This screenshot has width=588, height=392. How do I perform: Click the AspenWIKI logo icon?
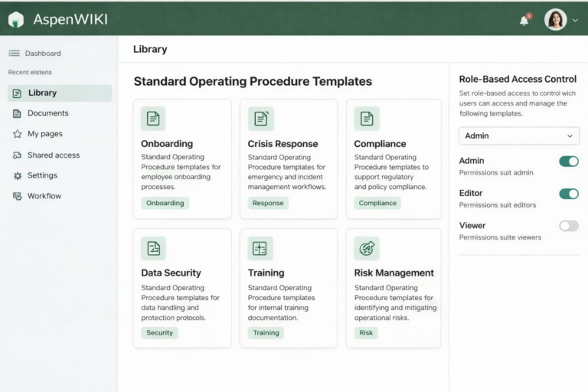(x=16, y=20)
